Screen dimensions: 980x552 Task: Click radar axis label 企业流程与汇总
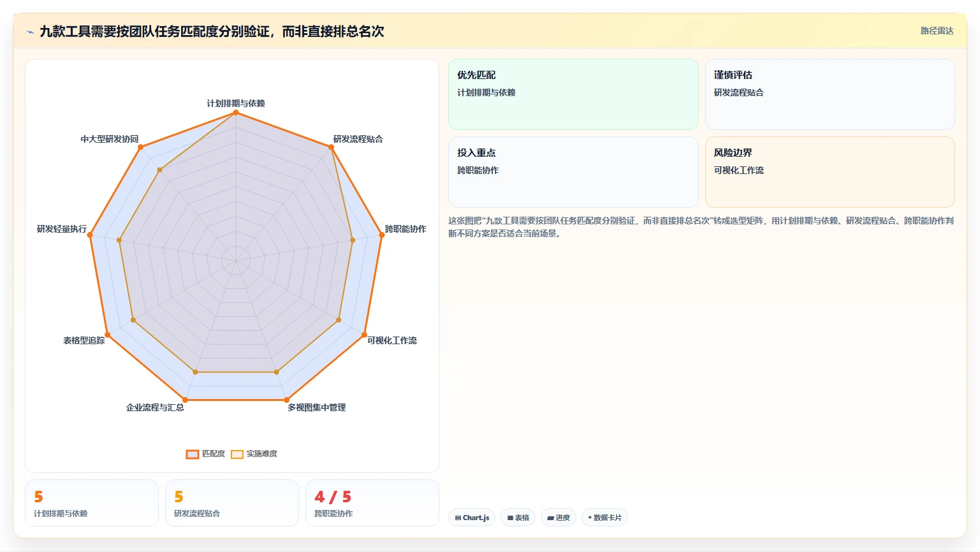pyautogui.click(x=155, y=407)
